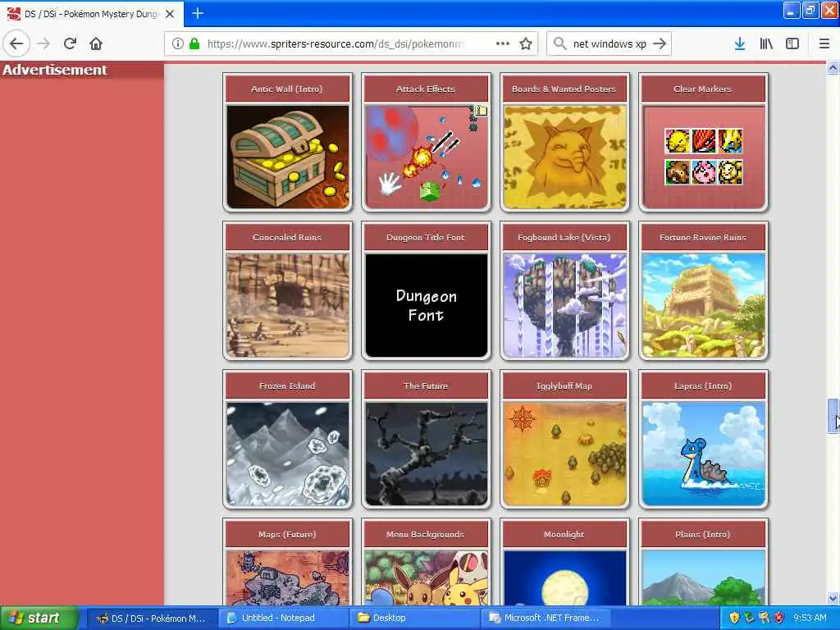The height and width of the screenshot is (630, 840).
Task: Toggle the sidebar view
Action: coord(792,44)
